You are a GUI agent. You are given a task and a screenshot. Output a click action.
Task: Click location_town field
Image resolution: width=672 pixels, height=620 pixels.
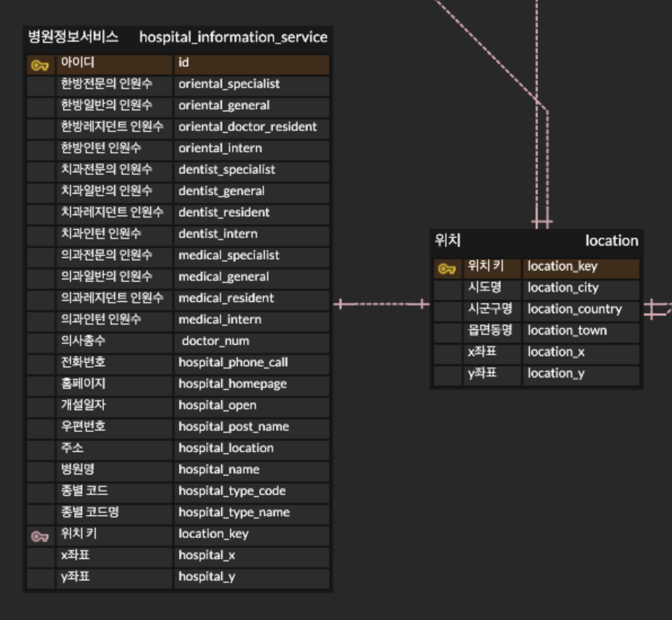pyautogui.click(x=581, y=333)
